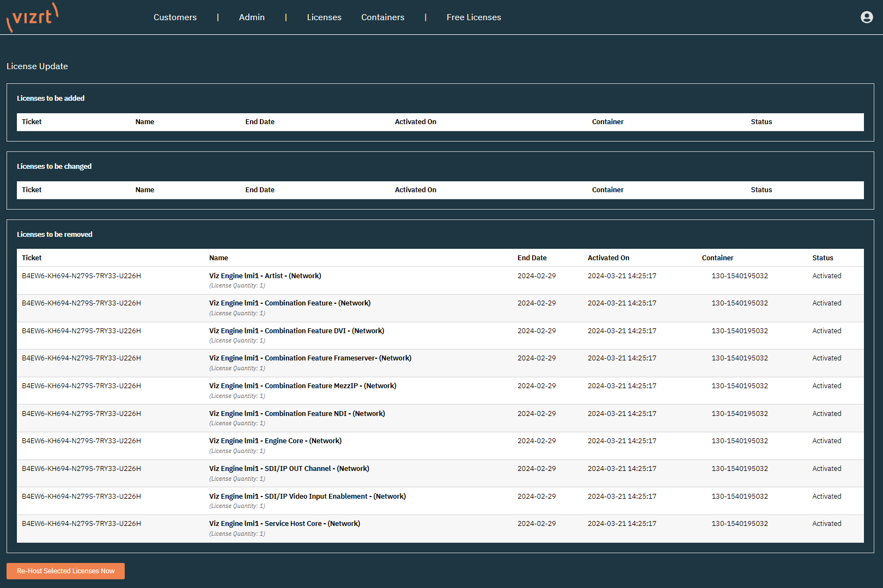The height and width of the screenshot is (588, 883).
Task: Select the Combination Feature MezzIP license
Action: click(302, 386)
